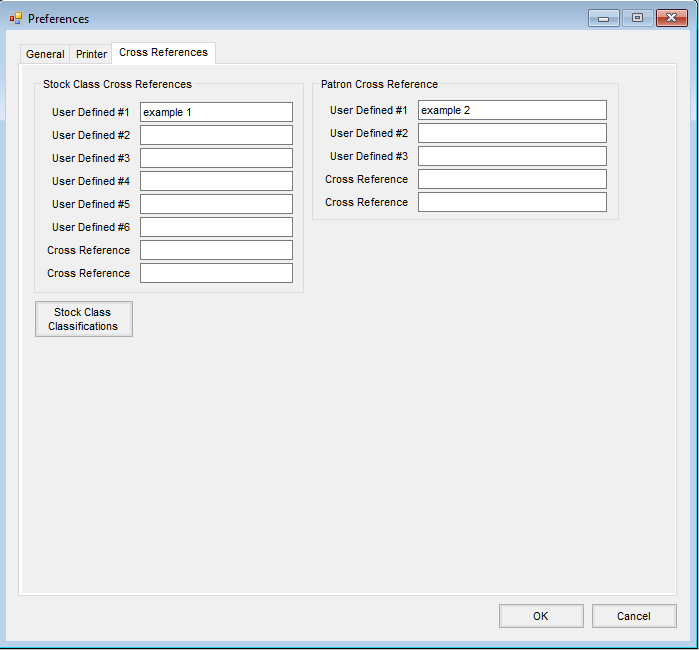This screenshot has height=650, width=699.
Task: Click last Stock Class Cross Reference field
Action: click(x=216, y=273)
